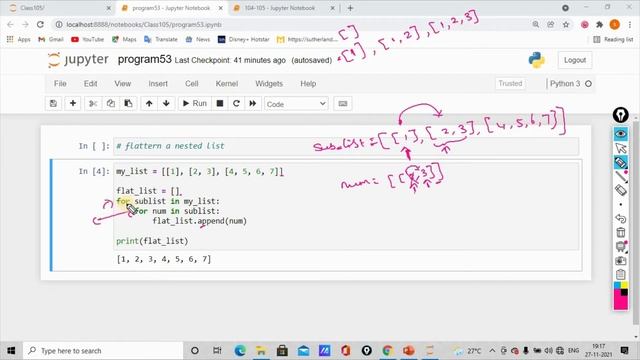The image size is (640, 360).
Task: Open the Insert menu
Action: [x=158, y=84]
